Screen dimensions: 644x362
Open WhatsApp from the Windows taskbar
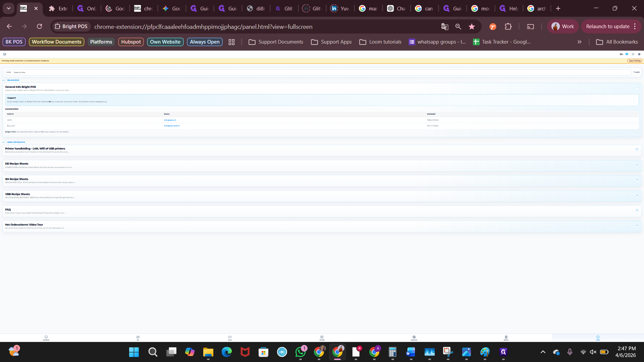(x=300, y=352)
